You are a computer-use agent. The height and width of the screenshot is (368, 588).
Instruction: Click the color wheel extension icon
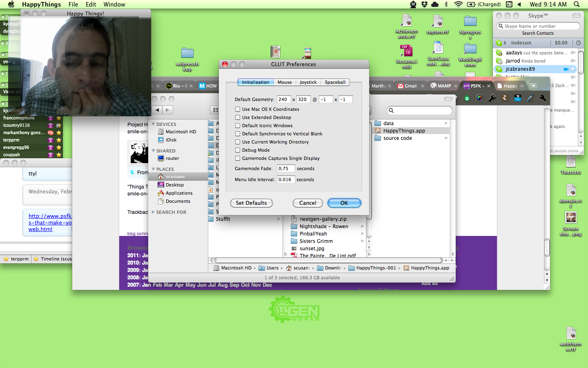[x=479, y=98]
